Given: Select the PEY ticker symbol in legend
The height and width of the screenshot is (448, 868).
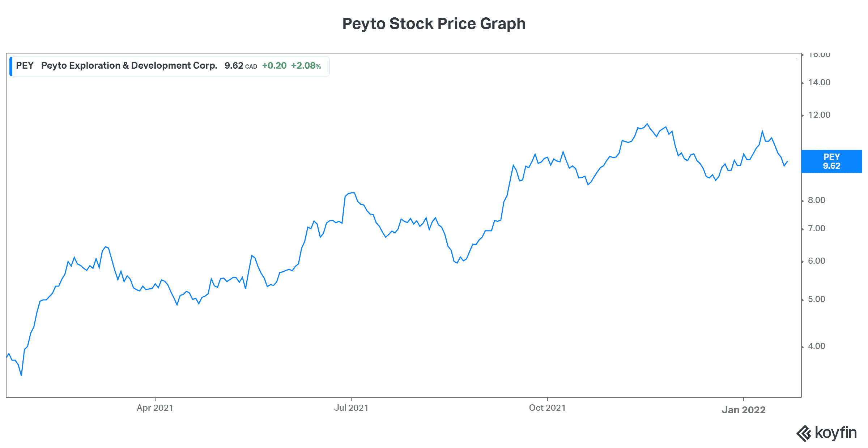Looking at the screenshot, I should [25, 66].
